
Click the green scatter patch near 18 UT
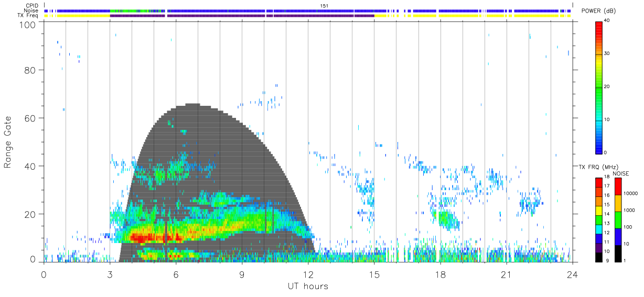click(447, 218)
